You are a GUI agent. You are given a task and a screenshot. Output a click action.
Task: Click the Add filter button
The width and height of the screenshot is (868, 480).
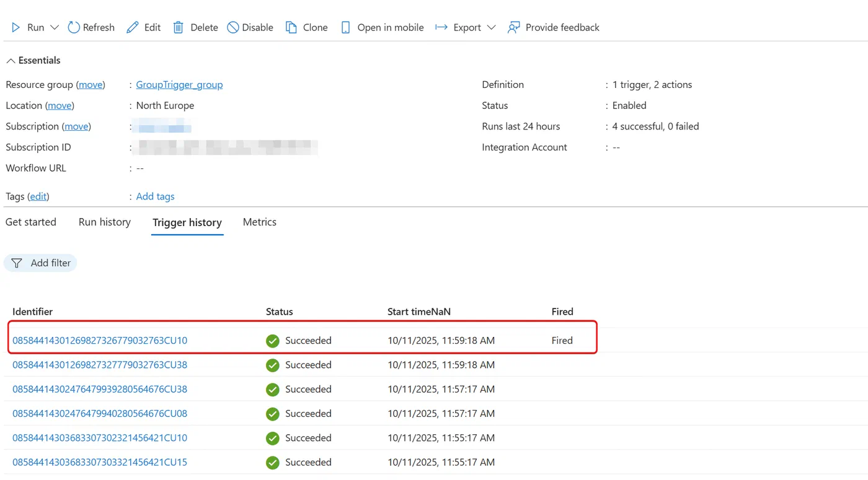[x=40, y=263]
